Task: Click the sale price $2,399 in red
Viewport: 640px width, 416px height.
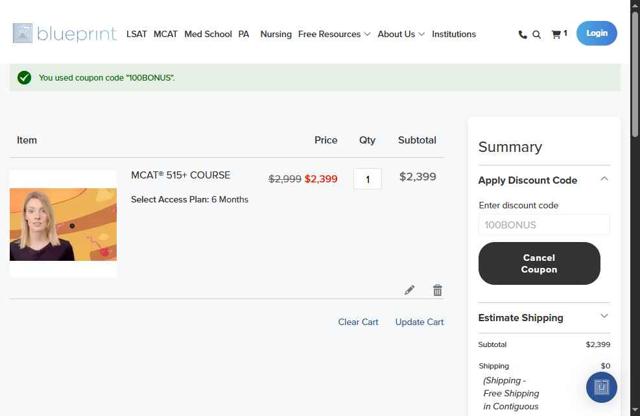Action: [x=321, y=179]
